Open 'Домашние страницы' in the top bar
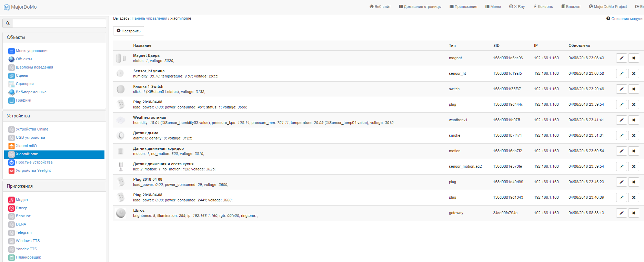The image size is (644, 262). [420, 7]
